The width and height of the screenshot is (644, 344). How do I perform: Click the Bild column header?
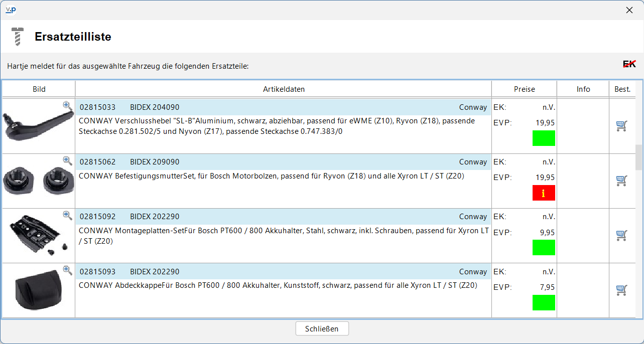39,89
